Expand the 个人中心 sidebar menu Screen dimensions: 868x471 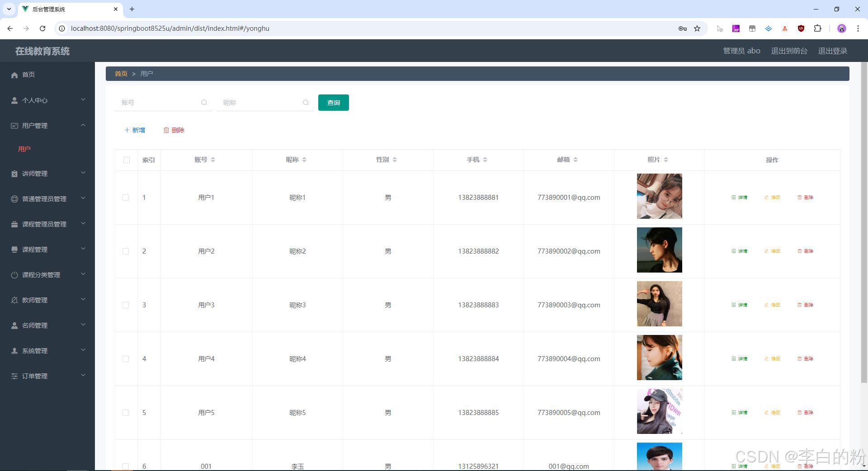tap(47, 100)
